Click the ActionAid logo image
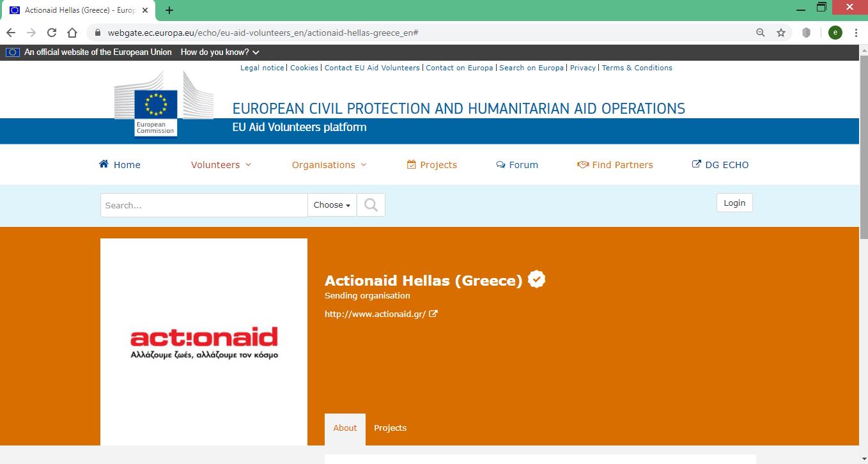 click(204, 343)
